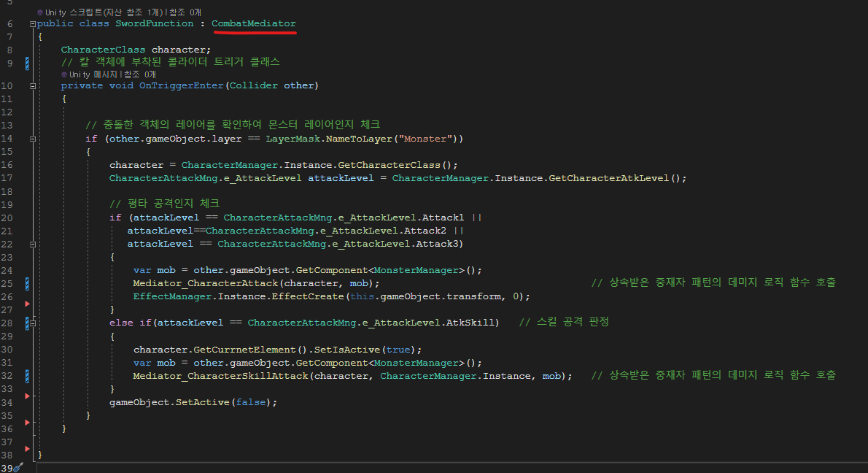Click the SetIsActive method call
This screenshot has width=868, height=473.
coord(347,350)
